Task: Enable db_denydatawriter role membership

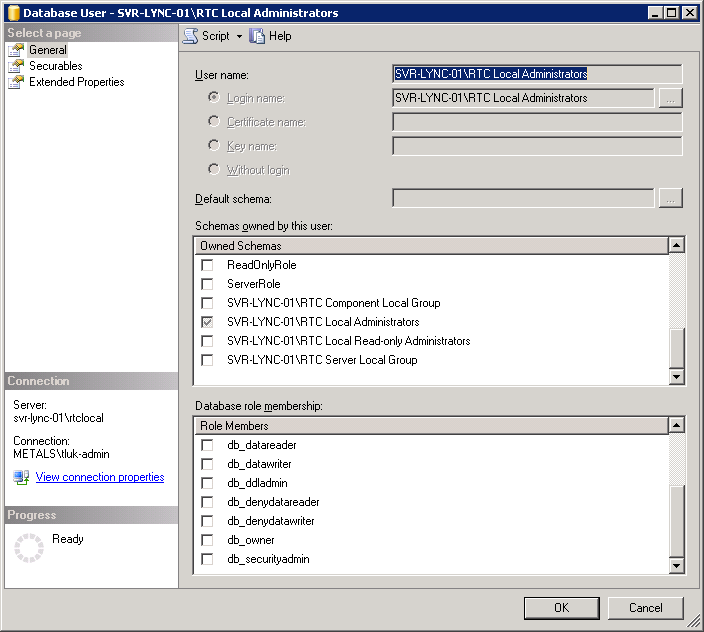Action: coord(207,521)
